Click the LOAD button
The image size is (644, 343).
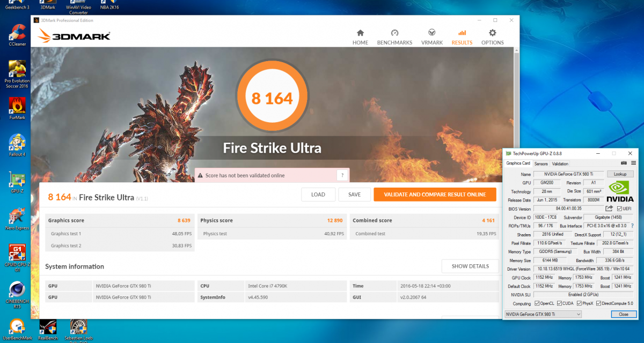318,195
